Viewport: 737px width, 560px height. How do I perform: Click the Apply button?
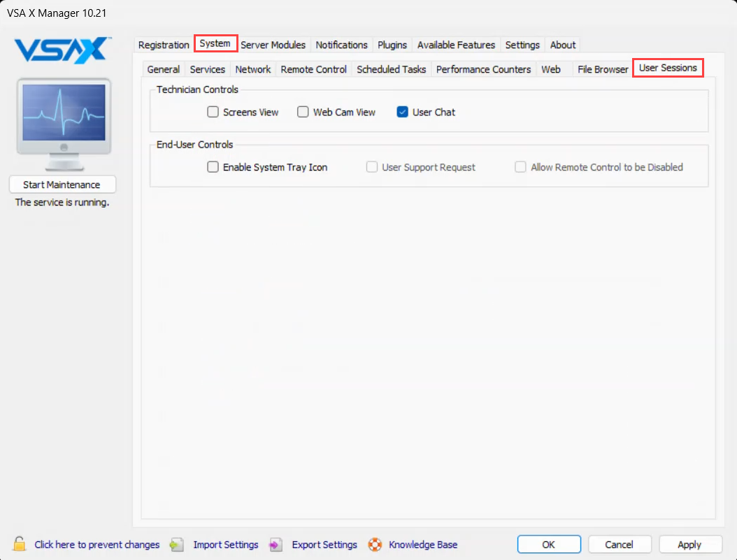(690, 545)
